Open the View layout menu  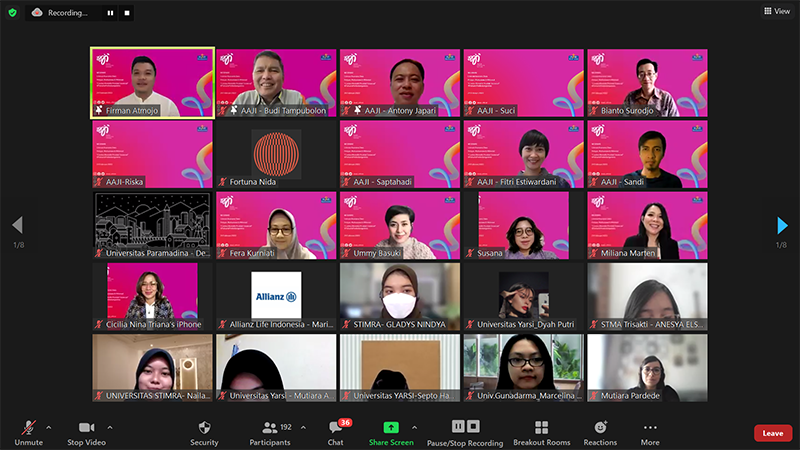pyautogui.click(x=777, y=11)
